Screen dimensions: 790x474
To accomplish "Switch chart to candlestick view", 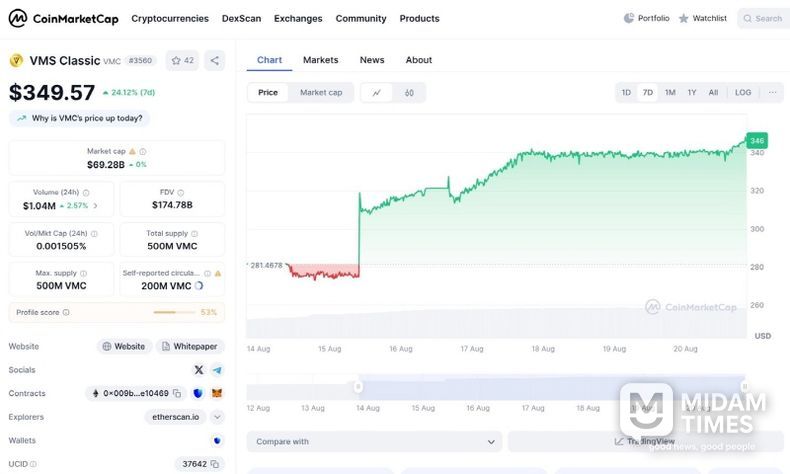I will click(x=409, y=93).
